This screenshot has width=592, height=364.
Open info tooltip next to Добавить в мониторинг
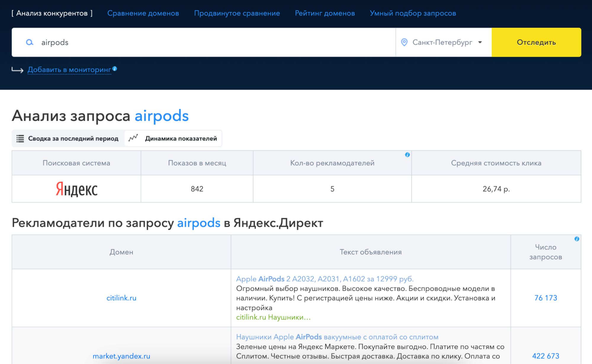(115, 69)
